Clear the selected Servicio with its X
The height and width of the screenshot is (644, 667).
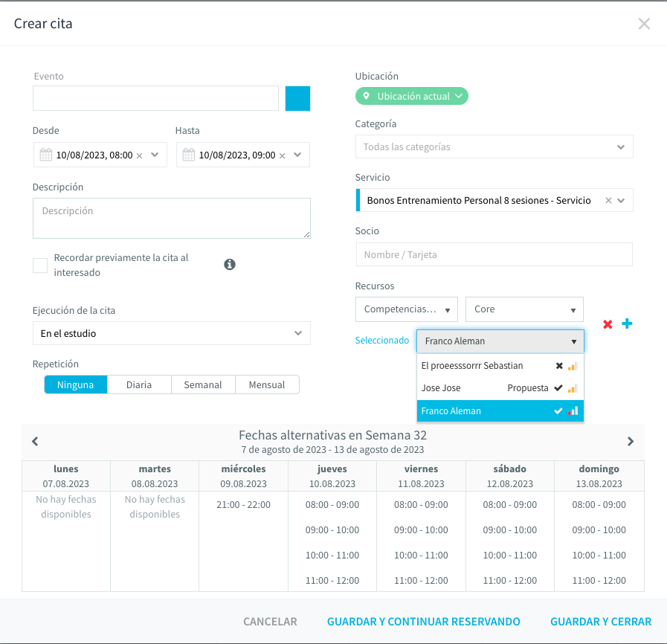tap(608, 200)
